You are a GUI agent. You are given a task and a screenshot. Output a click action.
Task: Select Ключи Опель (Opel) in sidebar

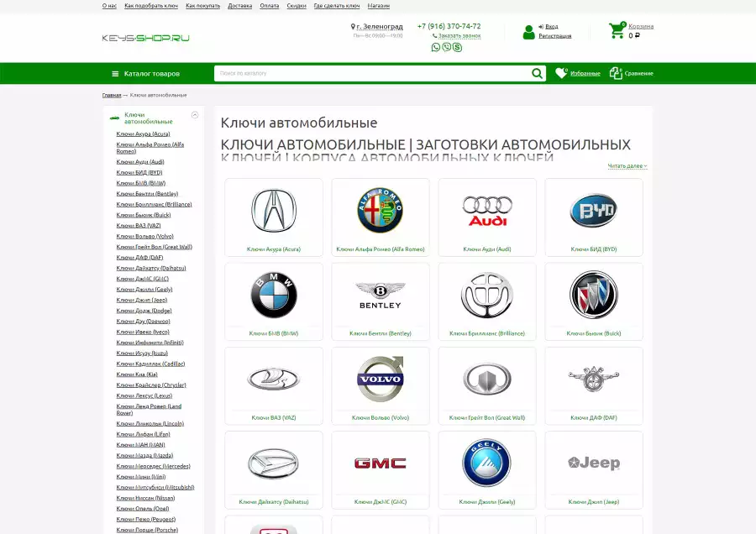tap(143, 509)
